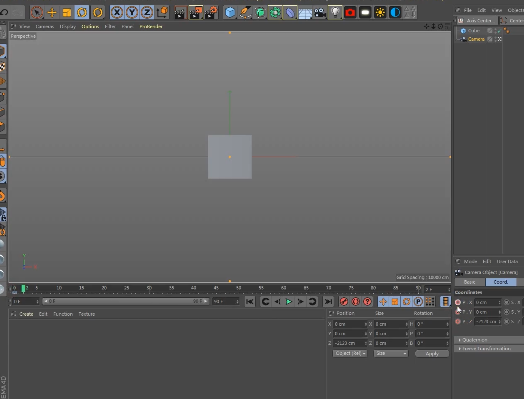Viewport: 524px width, 399px height.
Task: Select the Camera object in Object Manager
Action: coord(476,39)
